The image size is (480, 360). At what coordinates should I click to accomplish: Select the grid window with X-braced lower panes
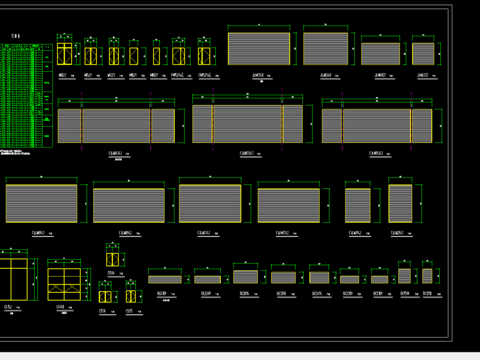click(x=64, y=284)
